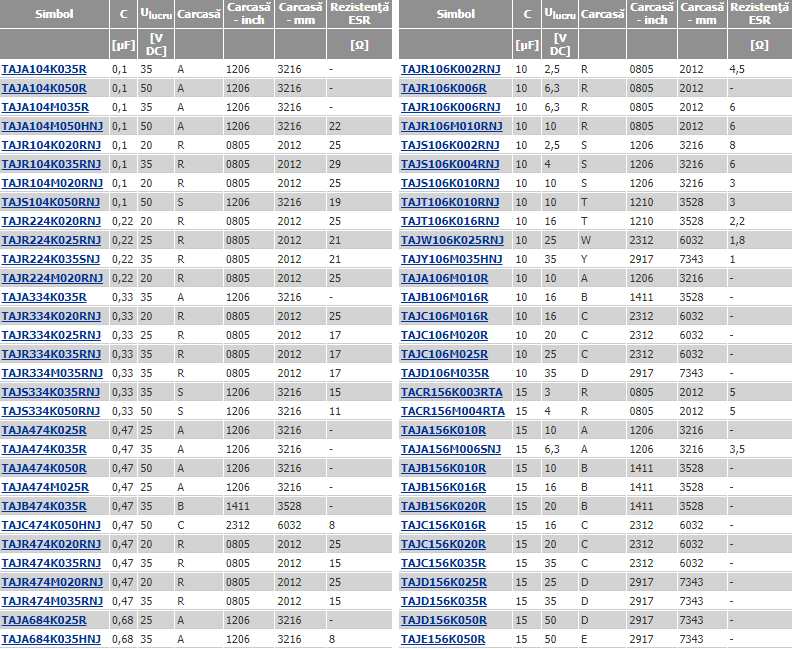The height and width of the screenshot is (649, 792).
Task: Select TAJS106K002RNJ link
Action: [x=450, y=145]
